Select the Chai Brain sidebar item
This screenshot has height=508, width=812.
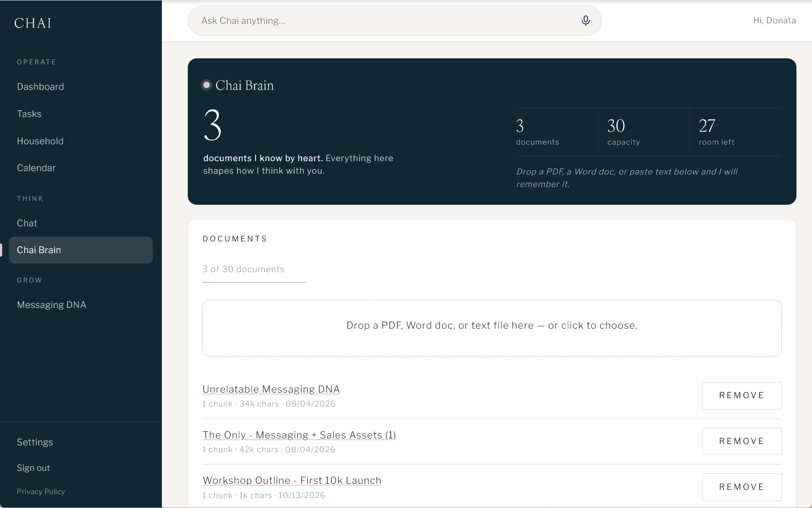(81, 250)
